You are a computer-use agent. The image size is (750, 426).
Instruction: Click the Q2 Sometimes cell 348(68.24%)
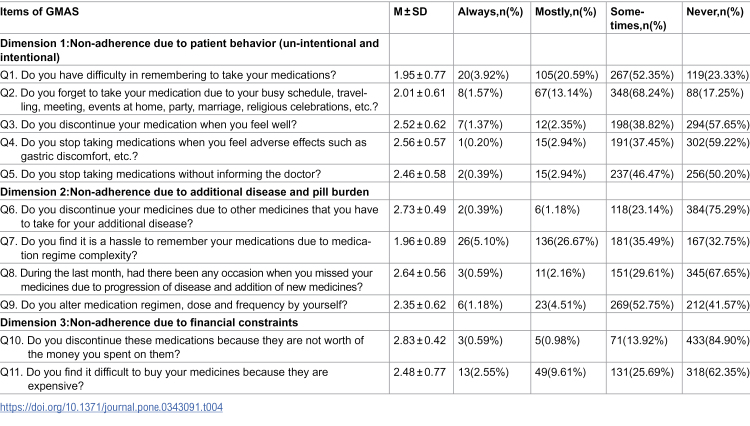[642, 93]
